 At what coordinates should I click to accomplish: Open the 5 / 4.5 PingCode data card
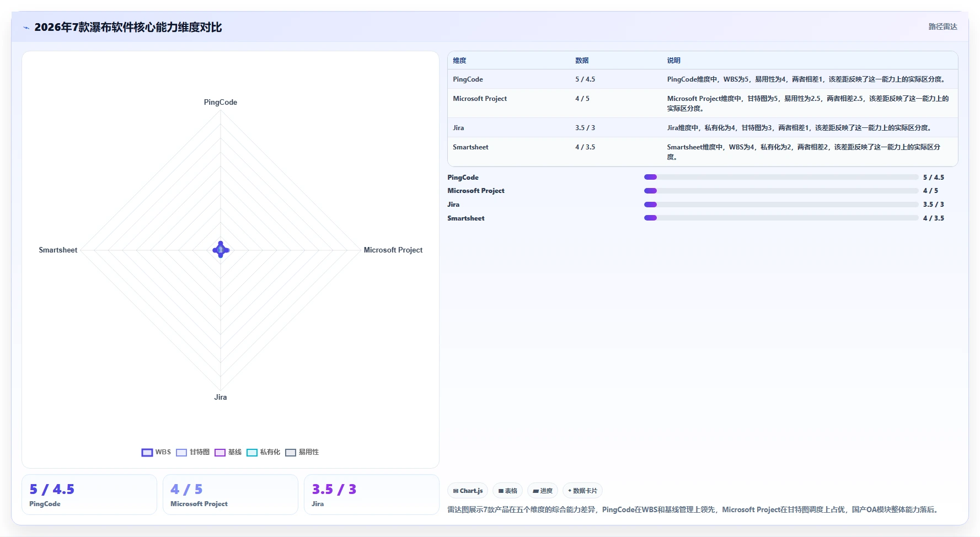click(89, 495)
